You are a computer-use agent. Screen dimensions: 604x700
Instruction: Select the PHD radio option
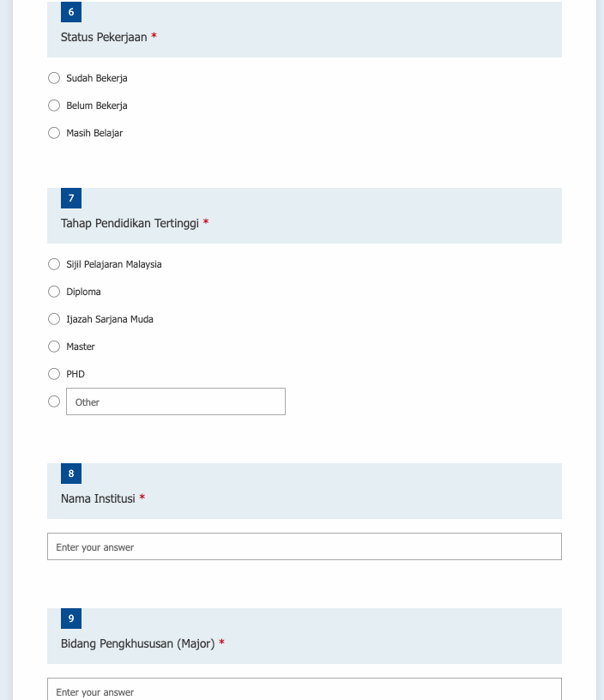pyautogui.click(x=54, y=374)
